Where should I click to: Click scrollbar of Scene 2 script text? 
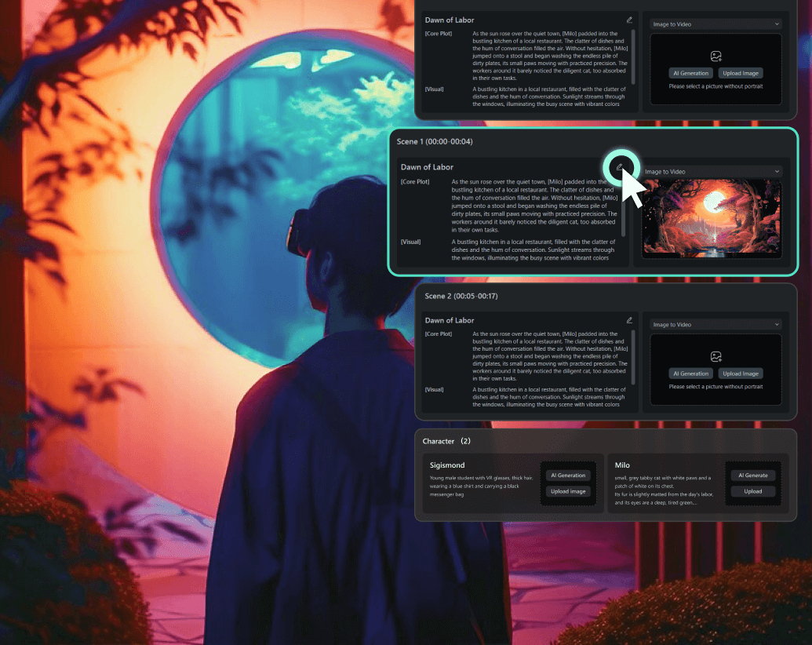coord(633,357)
